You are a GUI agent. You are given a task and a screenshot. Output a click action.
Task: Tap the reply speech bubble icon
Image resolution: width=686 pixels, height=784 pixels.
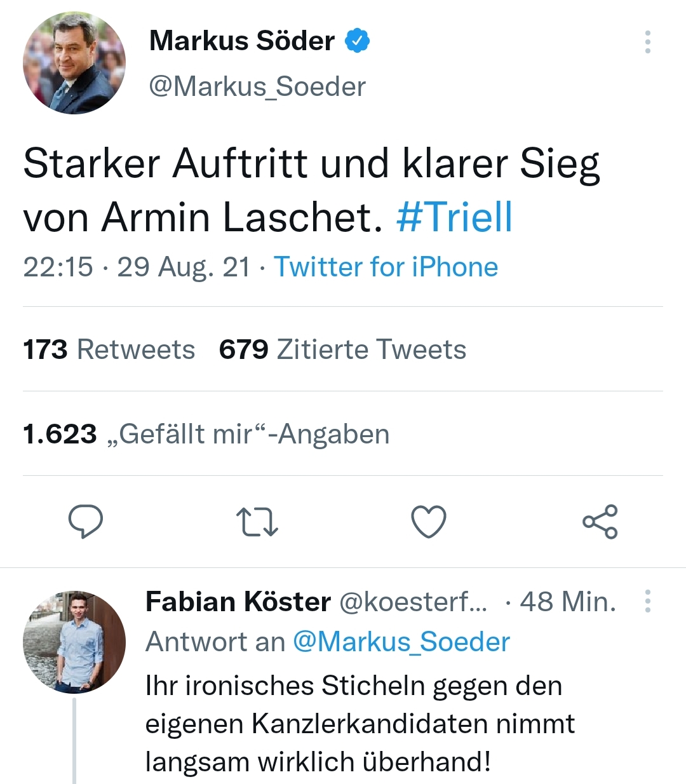[86, 522]
